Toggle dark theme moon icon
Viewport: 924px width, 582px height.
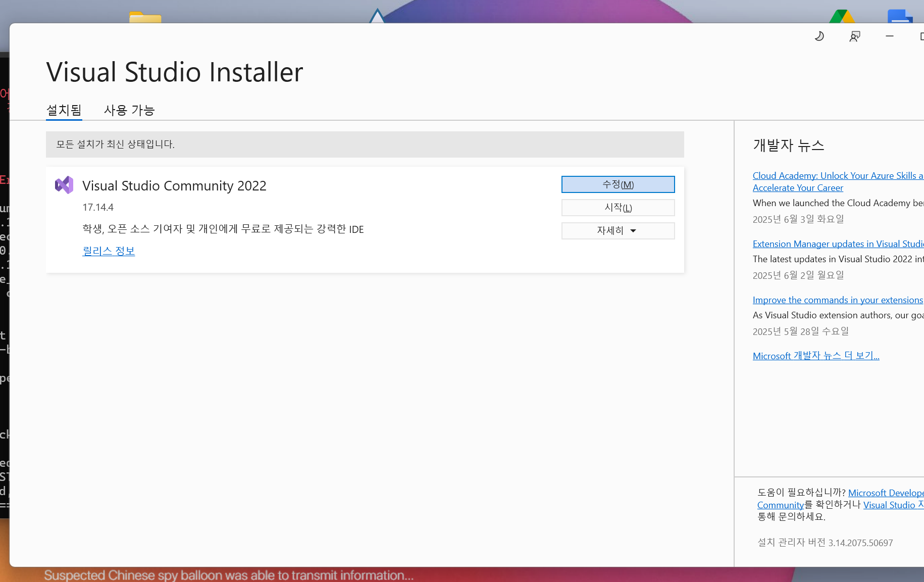pos(819,36)
